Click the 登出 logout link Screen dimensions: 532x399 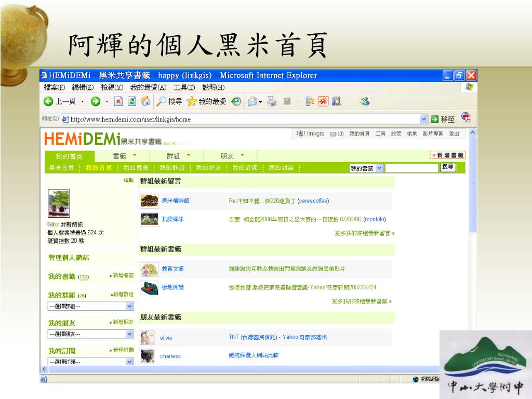[x=454, y=134]
